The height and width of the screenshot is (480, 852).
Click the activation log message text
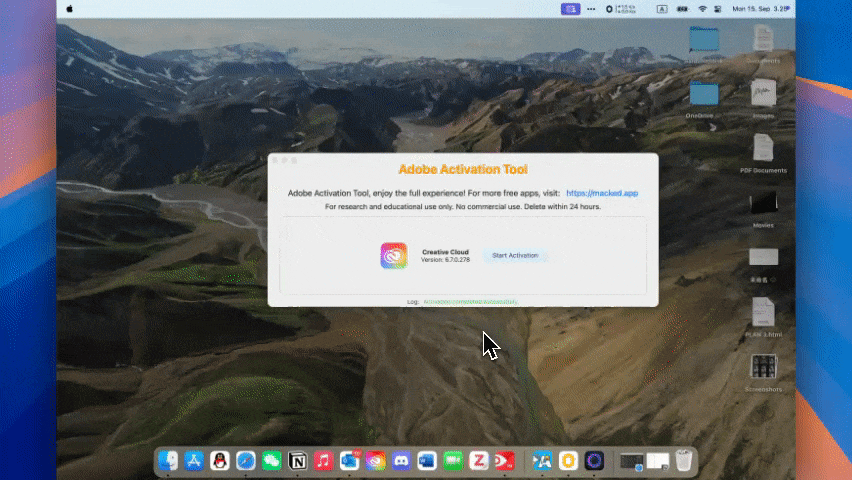(470, 302)
